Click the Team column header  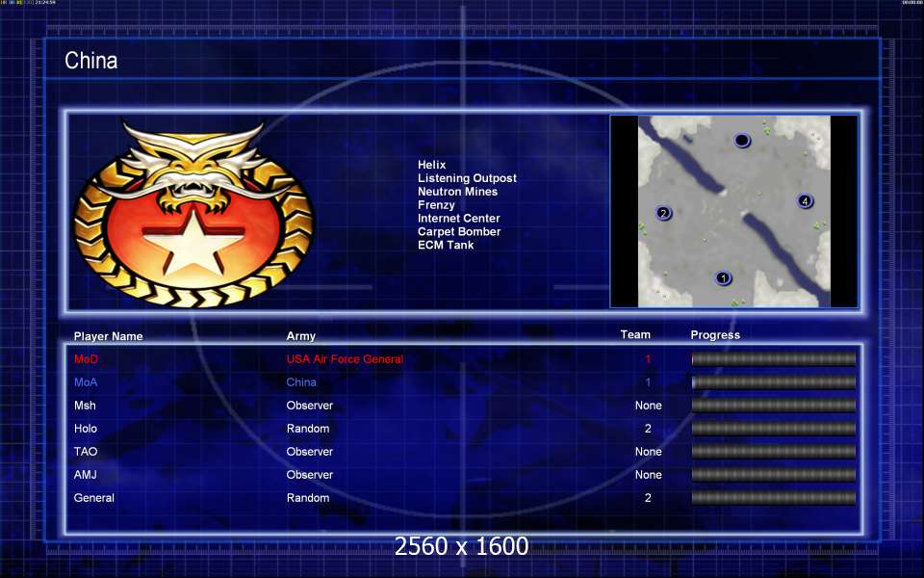tap(635, 334)
